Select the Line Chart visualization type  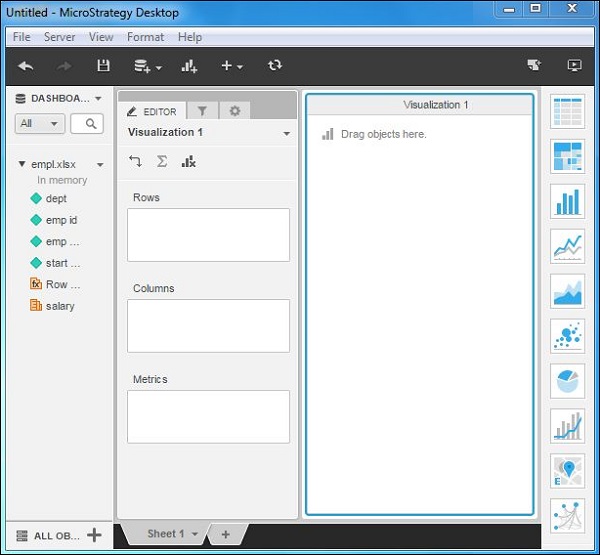point(567,246)
